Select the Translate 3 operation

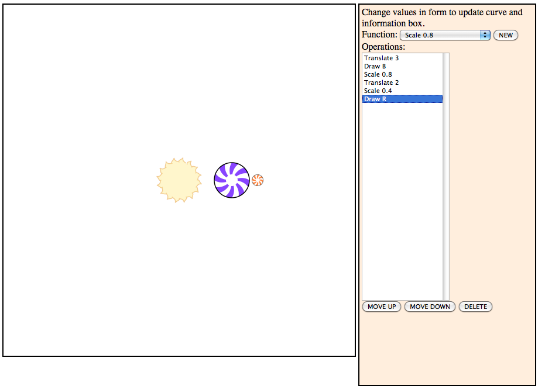[x=381, y=58]
